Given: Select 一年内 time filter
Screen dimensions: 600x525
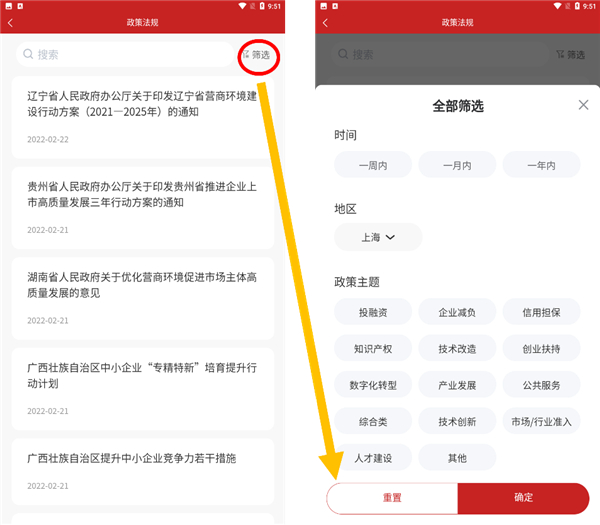Looking at the screenshot, I should click(x=541, y=165).
